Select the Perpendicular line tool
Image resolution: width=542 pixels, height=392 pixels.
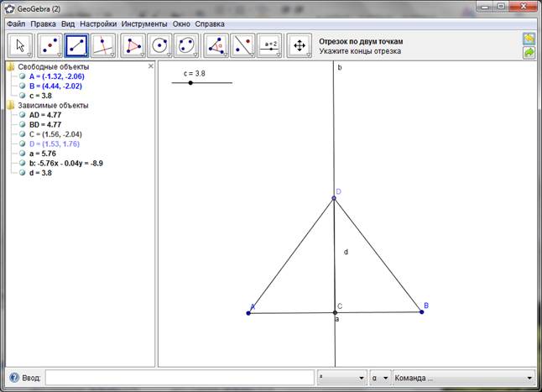tap(103, 45)
